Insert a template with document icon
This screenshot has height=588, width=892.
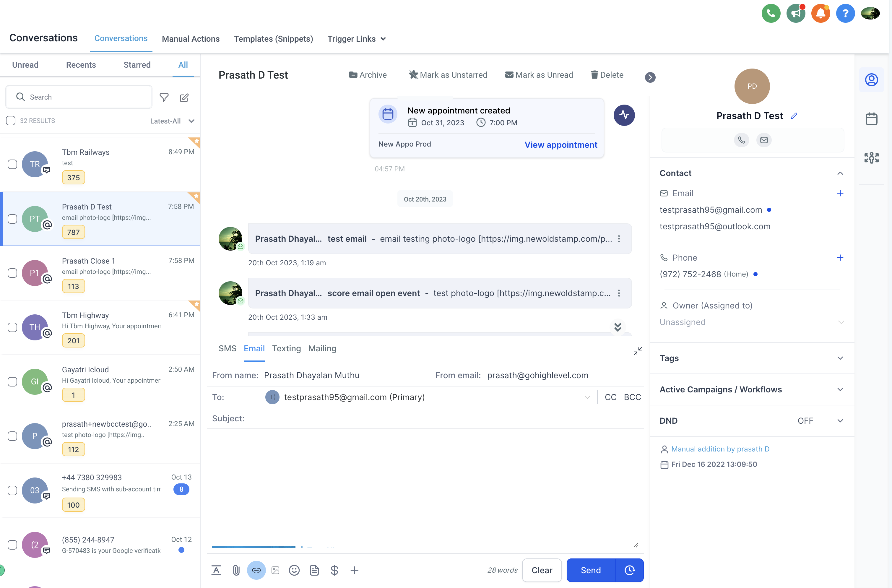click(314, 570)
